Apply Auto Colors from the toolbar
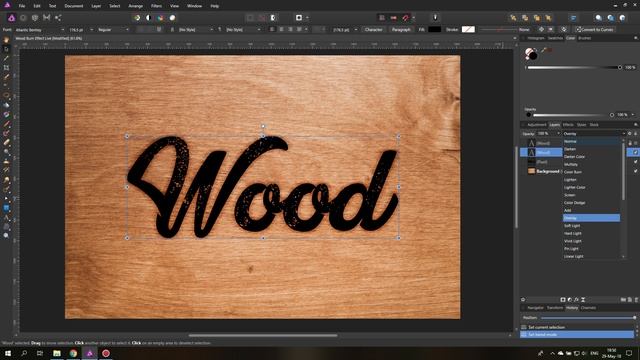This screenshot has width=640, height=360. click(160, 18)
